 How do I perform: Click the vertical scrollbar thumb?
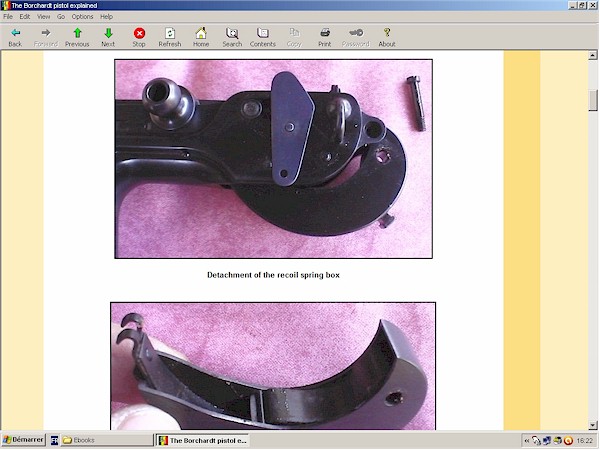tap(593, 100)
